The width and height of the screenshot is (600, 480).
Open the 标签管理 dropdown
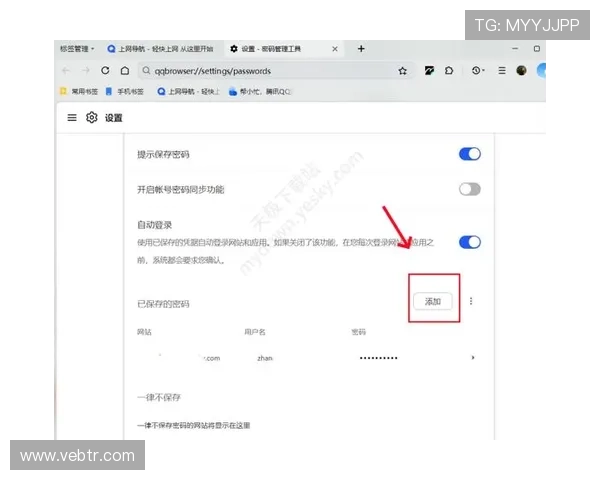tap(77, 49)
